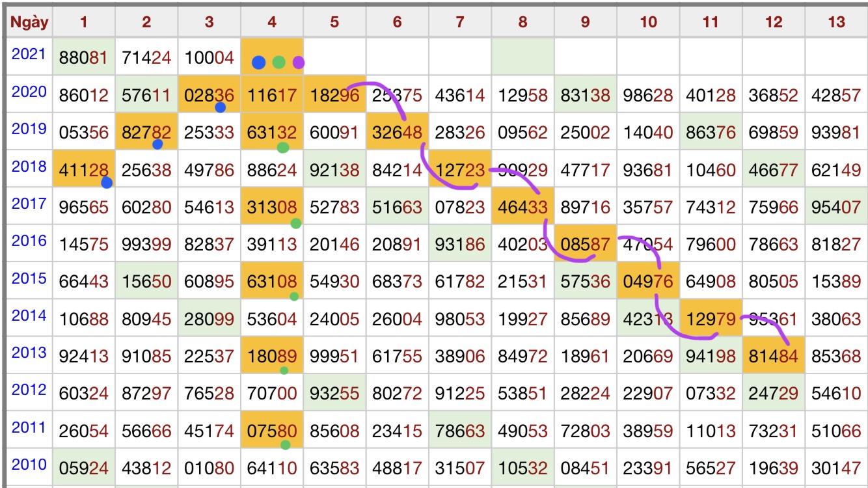Select the cell with value 88081

click(x=84, y=57)
